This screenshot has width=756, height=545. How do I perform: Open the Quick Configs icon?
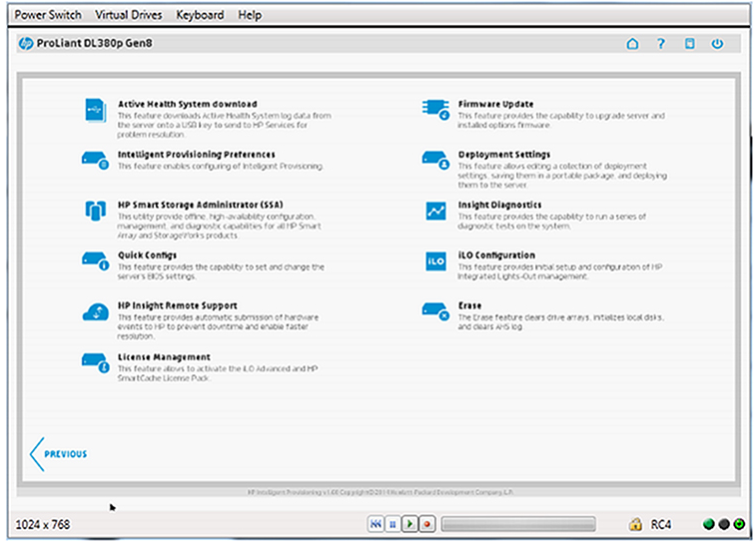[95, 262]
